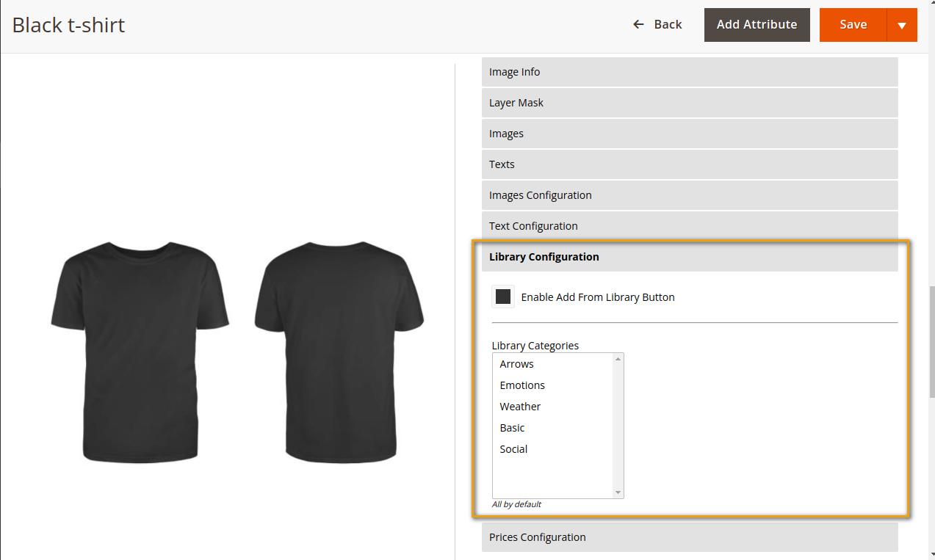Image resolution: width=935 pixels, height=560 pixels.
Task: Go Back via the Back text link
Action: 668,24
